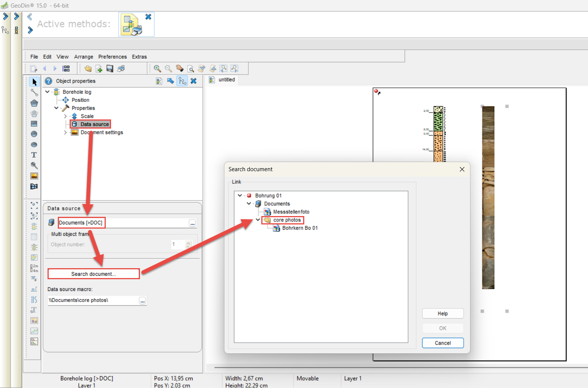The image size is (588, 388).
Task: Click the blue back arrow icon
Action: coord(44,68)
